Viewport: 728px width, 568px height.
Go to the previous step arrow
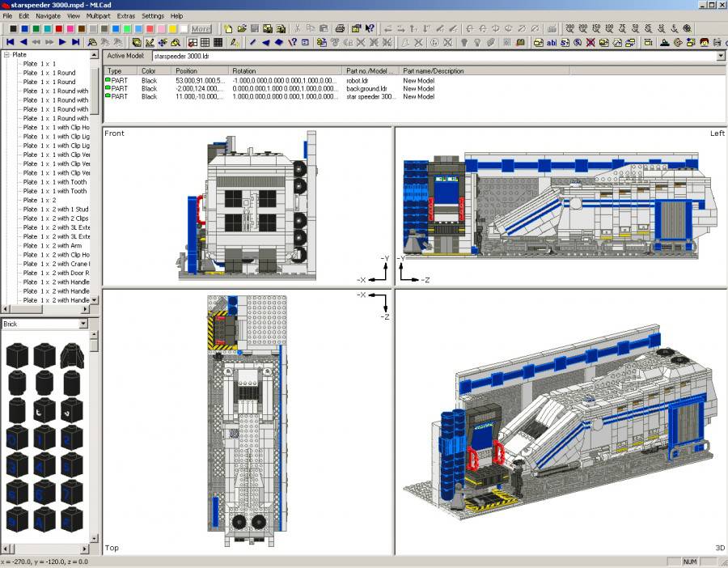[23, 42]
